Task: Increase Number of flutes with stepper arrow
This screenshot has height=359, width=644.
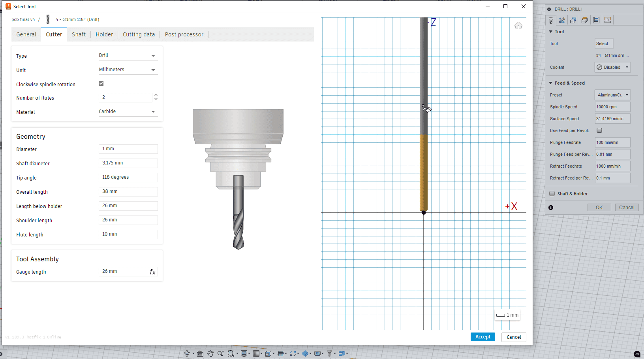Action: [156, 95]
